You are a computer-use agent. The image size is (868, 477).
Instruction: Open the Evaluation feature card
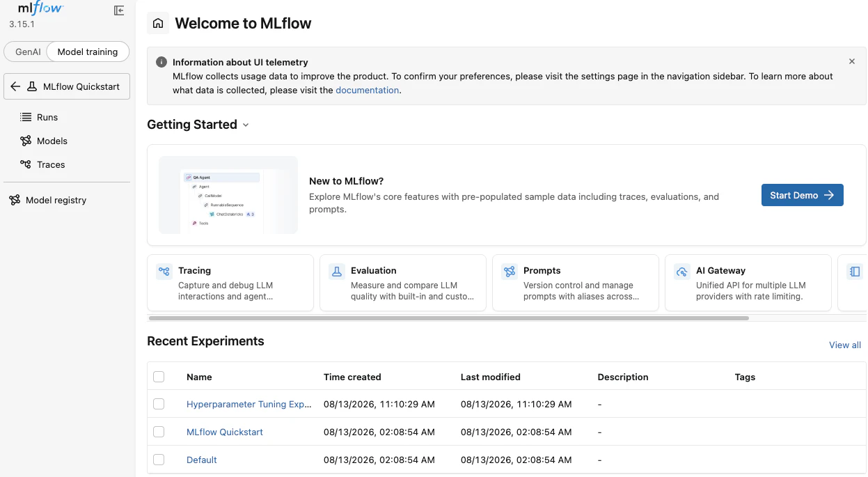click(x=403, y=282)
